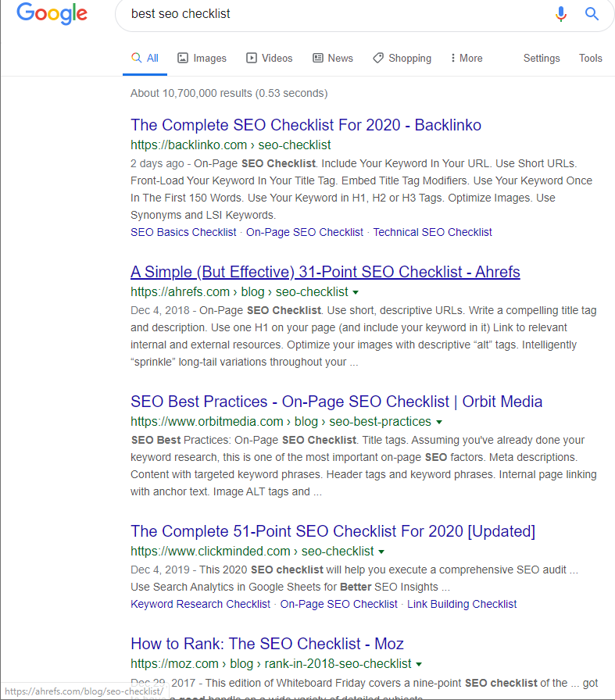The image size is (615, 700).
Task: Click the '2 days ago' Backlinko snippet date
Action: [157, 164]
